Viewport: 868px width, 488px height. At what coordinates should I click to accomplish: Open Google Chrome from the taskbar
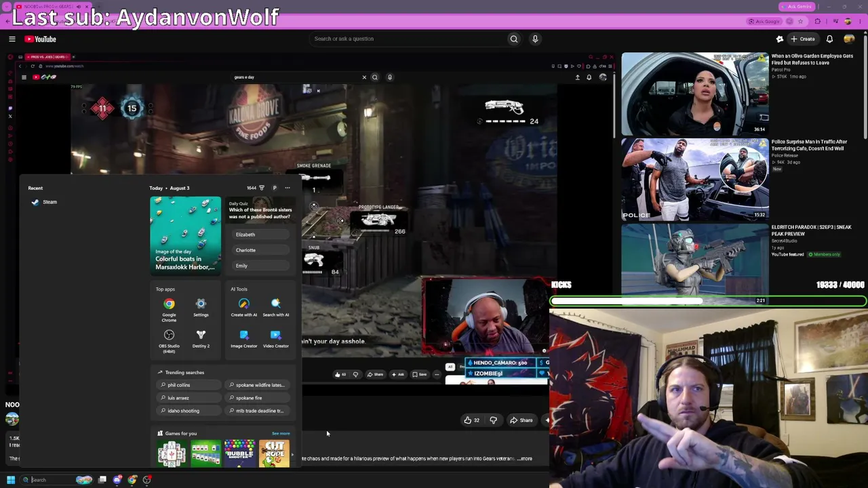pyautogui.click(x=132, y=480)
